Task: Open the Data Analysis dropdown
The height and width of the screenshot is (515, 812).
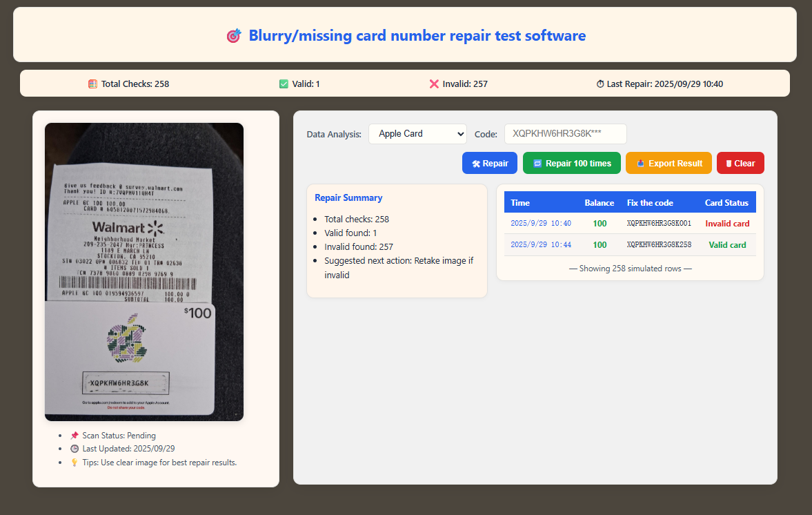Action: click(x=417, y=134)
